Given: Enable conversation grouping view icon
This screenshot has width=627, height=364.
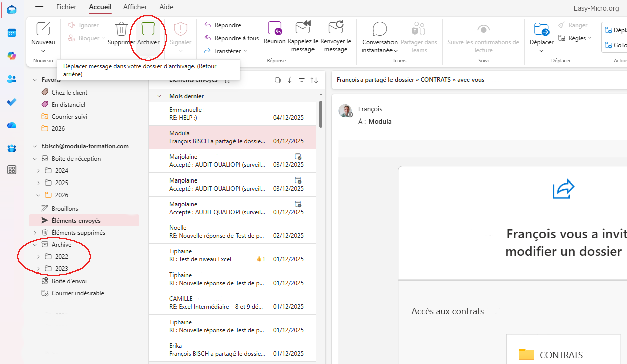Looking at the screenshot, I should [x=277, y=80].
